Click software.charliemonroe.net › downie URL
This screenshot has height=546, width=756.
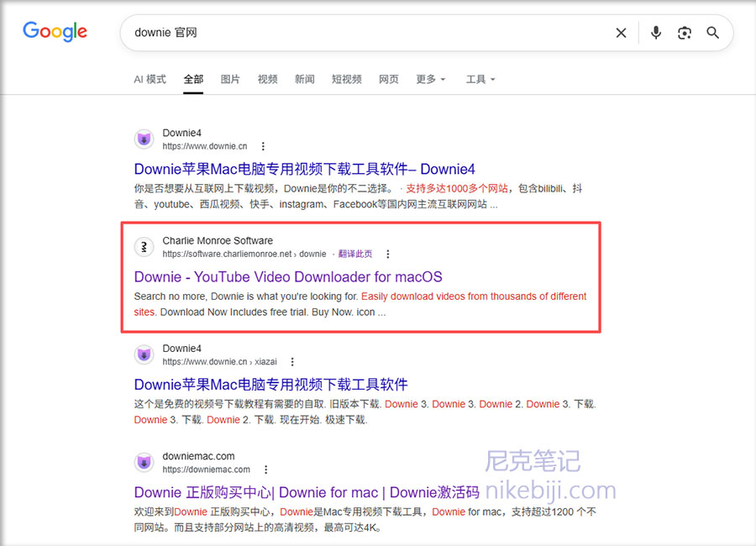pyautogui.click(x=244, y=255)
